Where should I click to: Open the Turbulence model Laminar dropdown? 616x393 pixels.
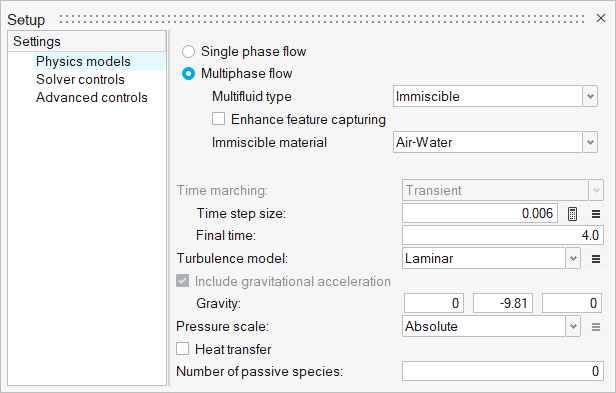point(491,259)
